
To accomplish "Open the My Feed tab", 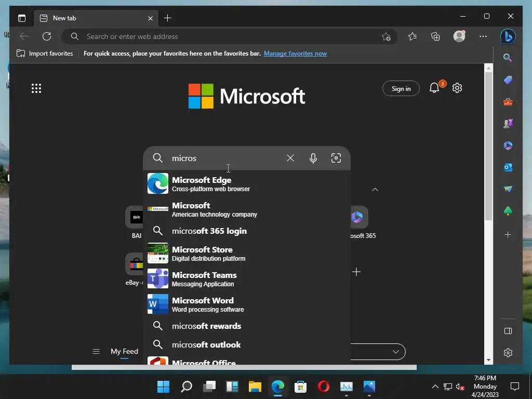I will pos(124,352).
